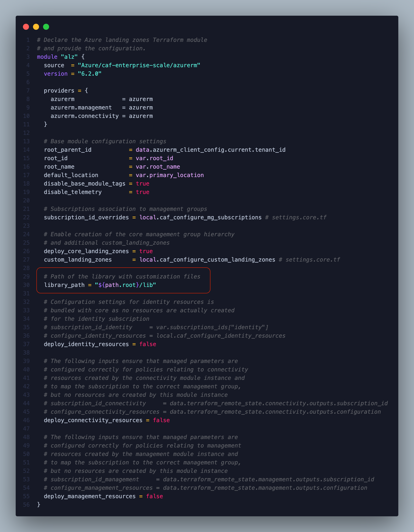414x532 pixels.
Task: Click the version value "6.2.0"
Action: (89, 74)
